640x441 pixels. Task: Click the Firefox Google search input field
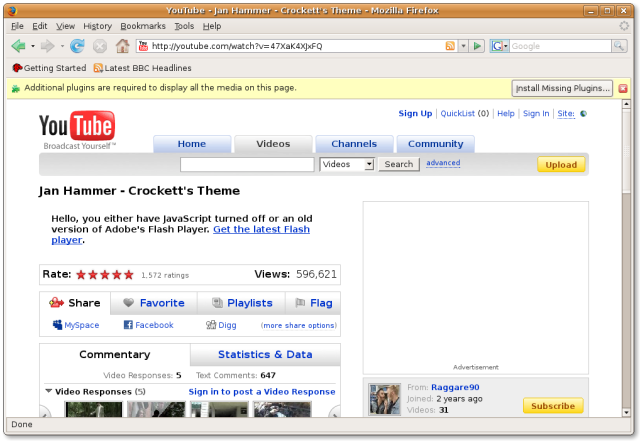pos(561,46)
